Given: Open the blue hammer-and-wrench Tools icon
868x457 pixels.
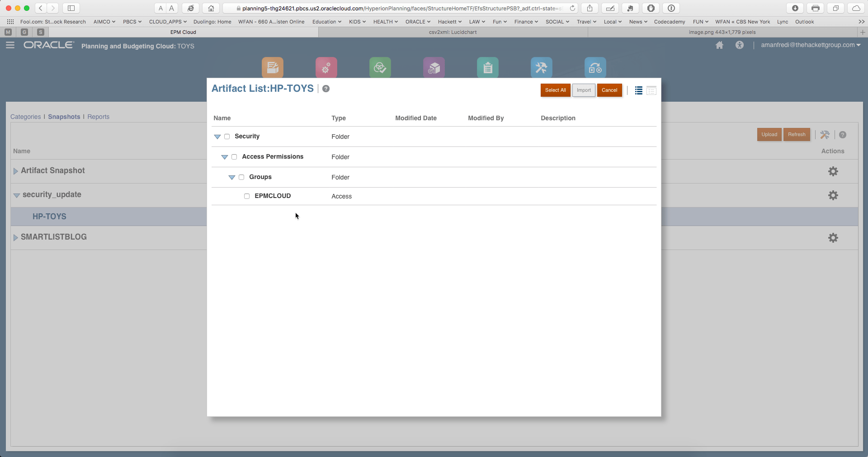Looking at the screenshot, I should 542,68.
